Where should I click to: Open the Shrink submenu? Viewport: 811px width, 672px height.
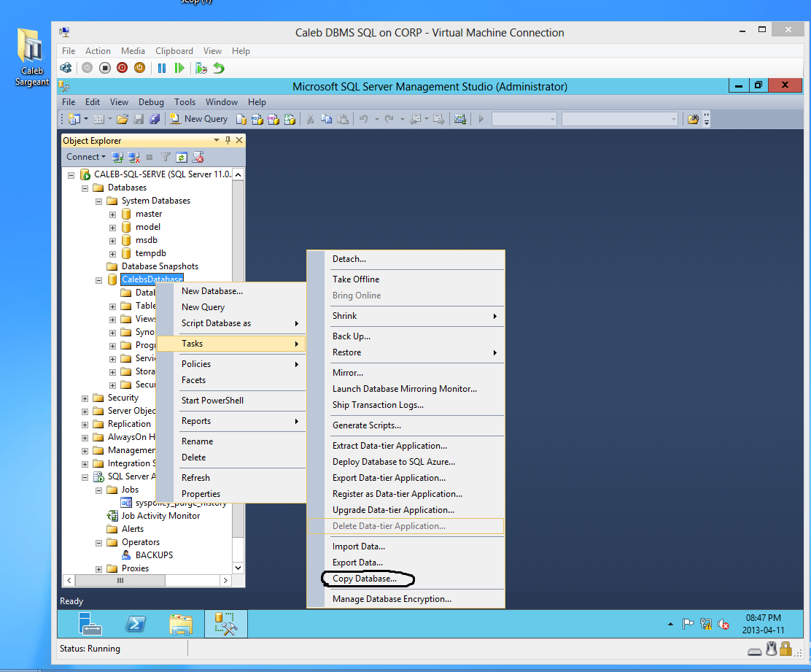(x=406, y=316)
